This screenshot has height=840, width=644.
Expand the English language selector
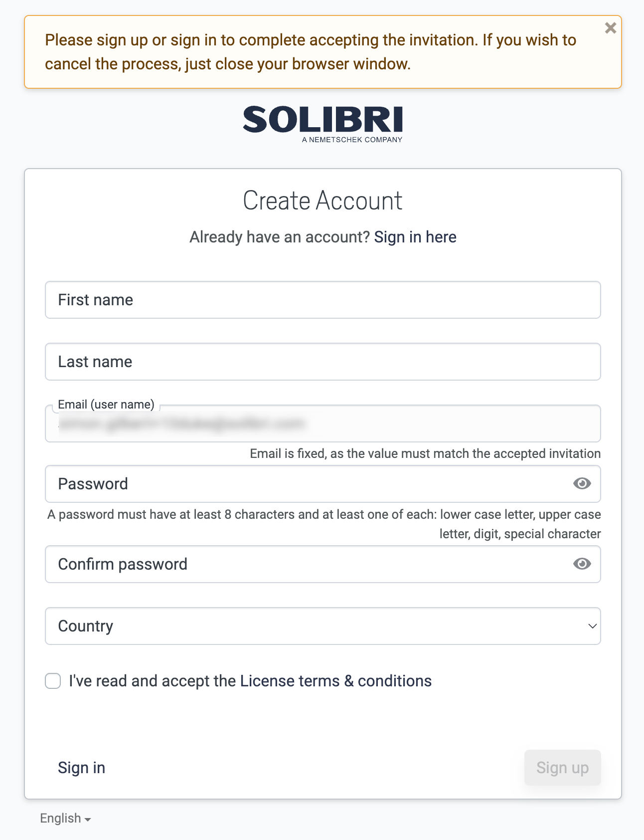coord(64,818)
